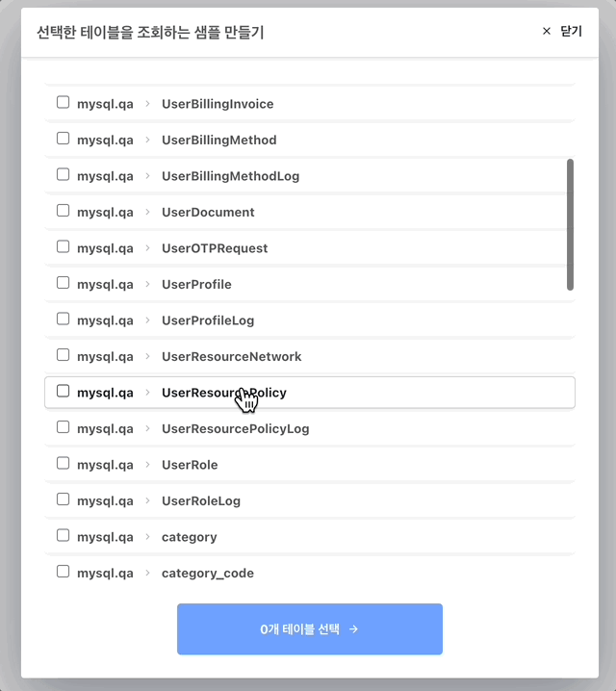Image resolution: width=616 pixels, height=691 pixels.
Task: Click the 닫기 close label
Action: coord(572,31)
